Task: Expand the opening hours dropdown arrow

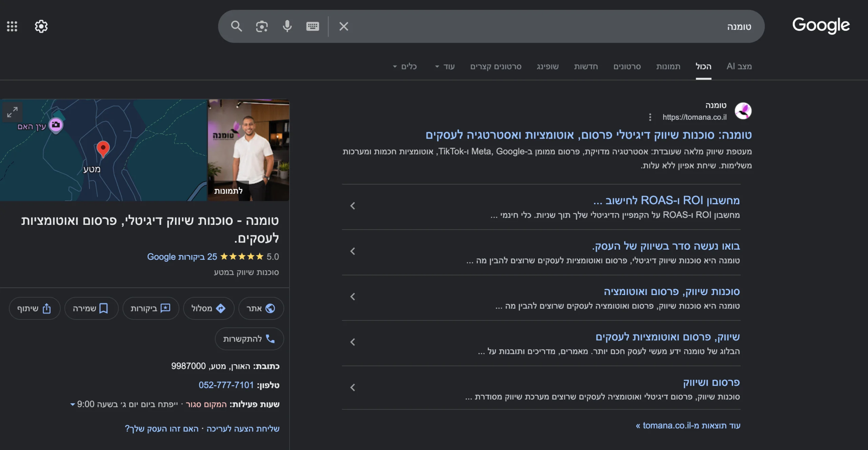Action: [x=73, y=404]
